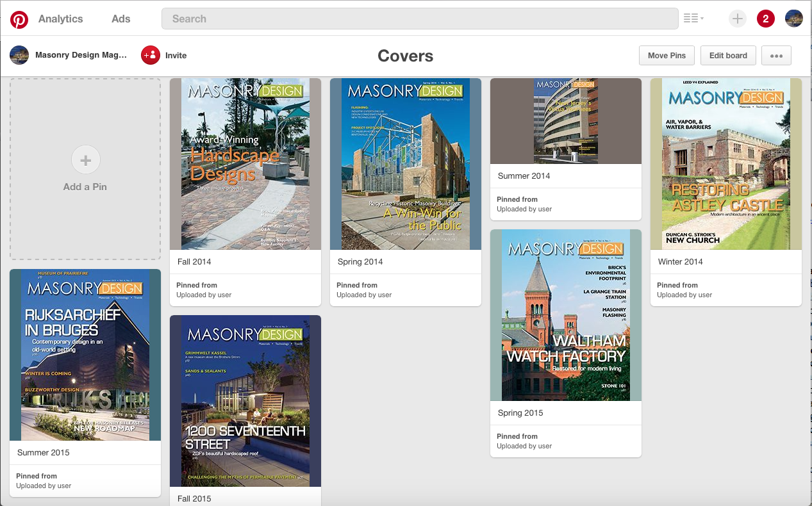Click the Edit board button
This screenshot has height=506, width=812.
[x=728, y=55]
